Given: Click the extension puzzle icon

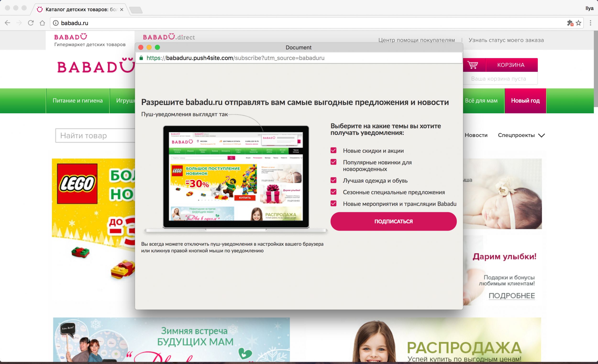Looking at the screenshot, I should click(x=570, y=23).
